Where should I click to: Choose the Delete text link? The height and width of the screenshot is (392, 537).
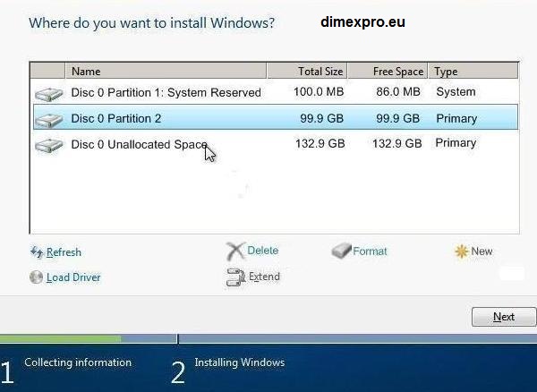pos(262,251)
